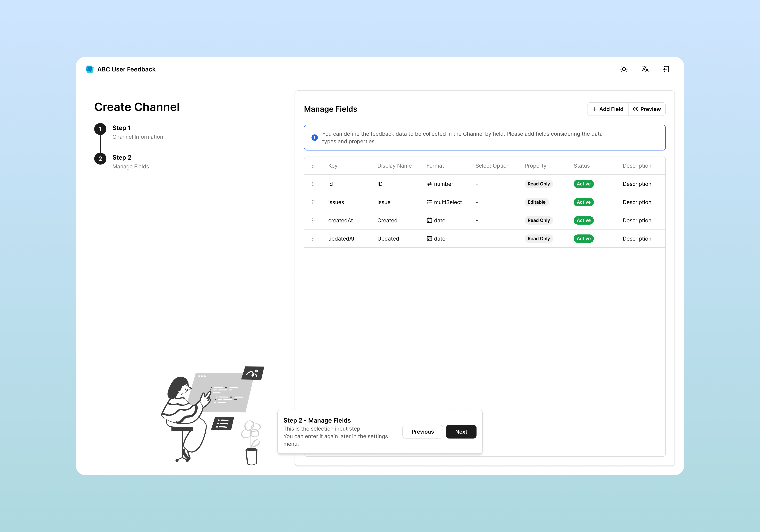Click the ABC User Feedback logo icon
Screen dimensions: 760x532
(x=89, y=69)
